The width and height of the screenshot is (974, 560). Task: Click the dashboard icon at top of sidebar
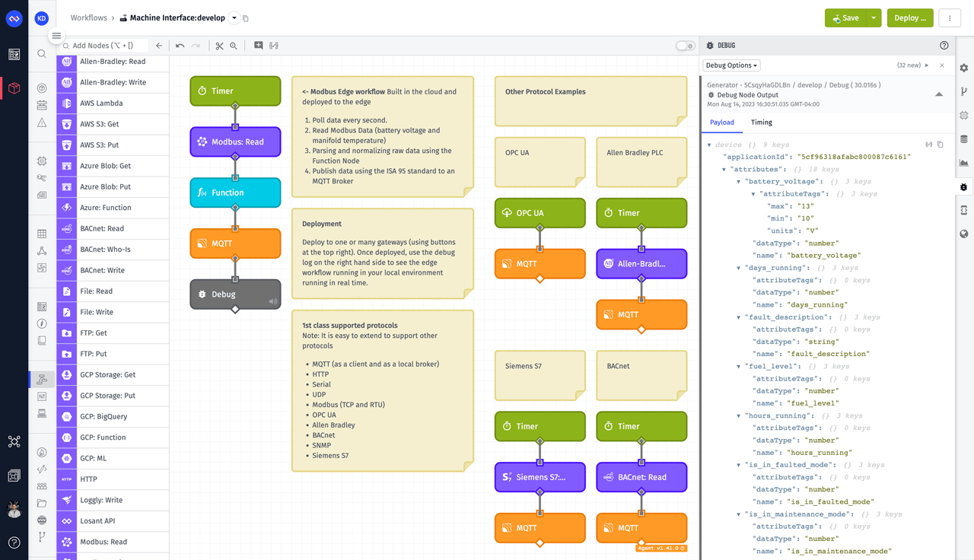point(14,54)
